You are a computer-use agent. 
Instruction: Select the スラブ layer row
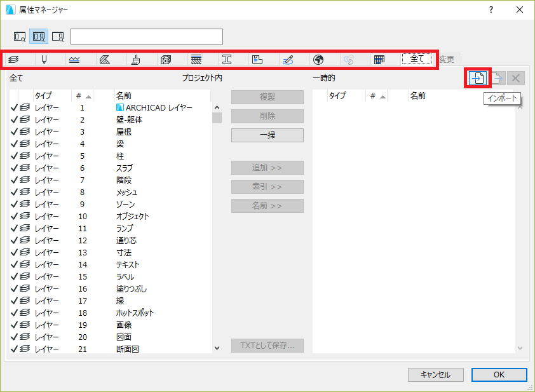tap(110, 168)
